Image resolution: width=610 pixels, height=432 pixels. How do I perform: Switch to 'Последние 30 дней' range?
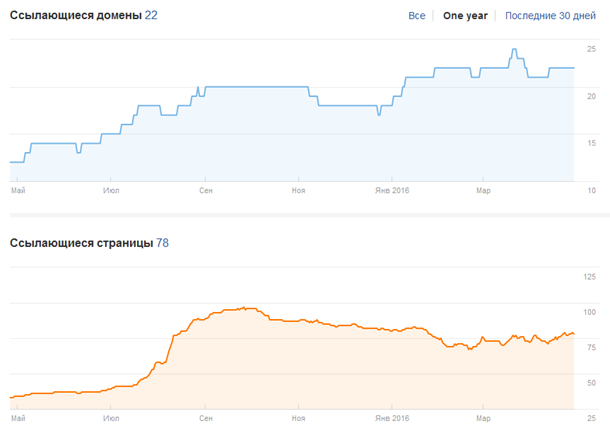pos(550,16)
